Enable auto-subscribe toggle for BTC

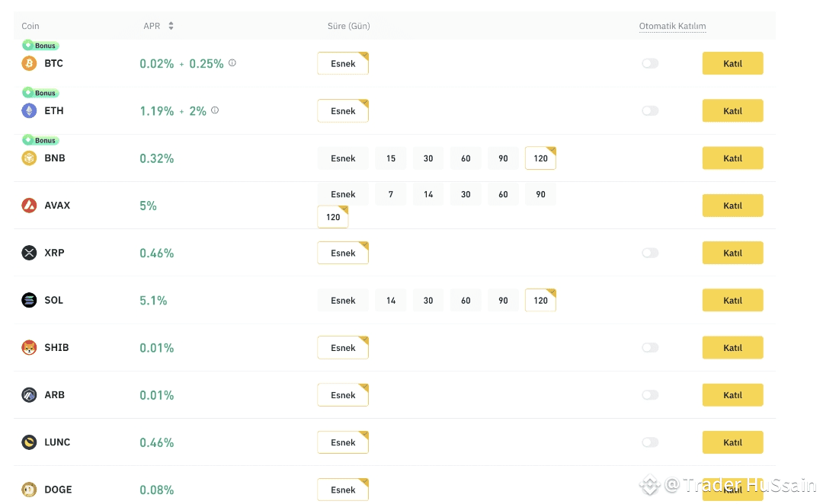[650, 64]
